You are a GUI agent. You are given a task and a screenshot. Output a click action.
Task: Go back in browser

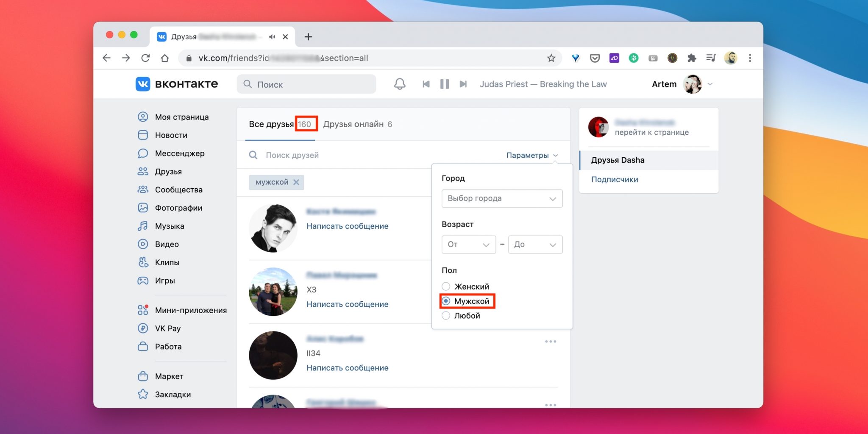pyautogui.click(x=106, y=58)
